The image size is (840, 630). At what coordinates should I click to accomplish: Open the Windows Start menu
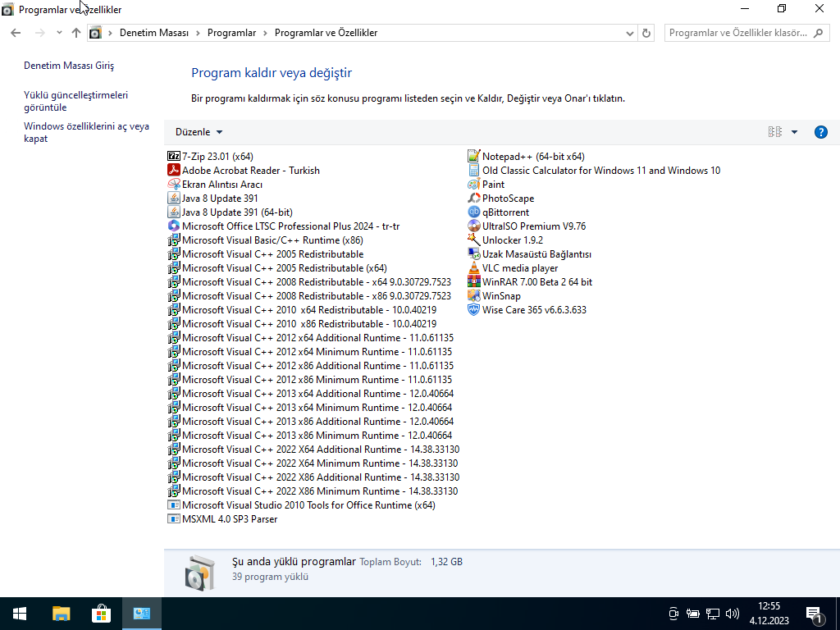[x=20, y=614]
